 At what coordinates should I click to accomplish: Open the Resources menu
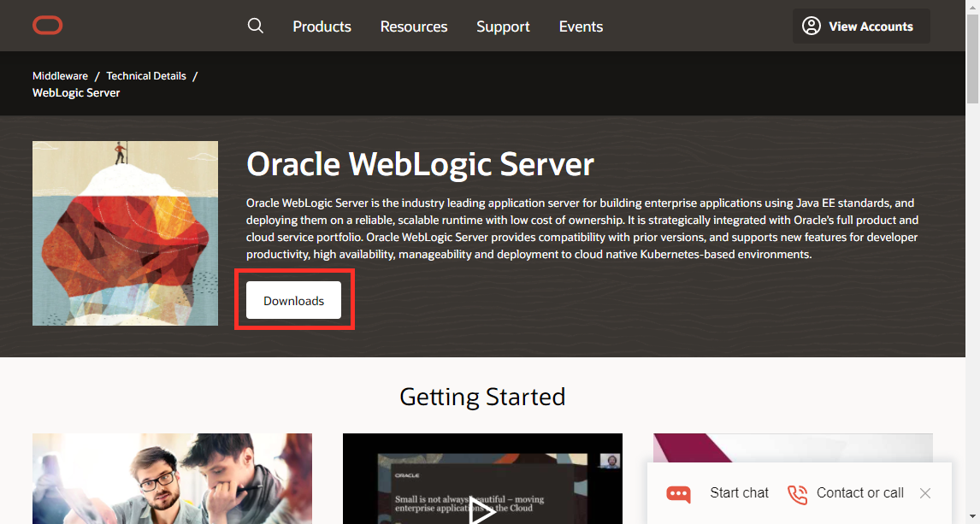click(x=413, y=26)
